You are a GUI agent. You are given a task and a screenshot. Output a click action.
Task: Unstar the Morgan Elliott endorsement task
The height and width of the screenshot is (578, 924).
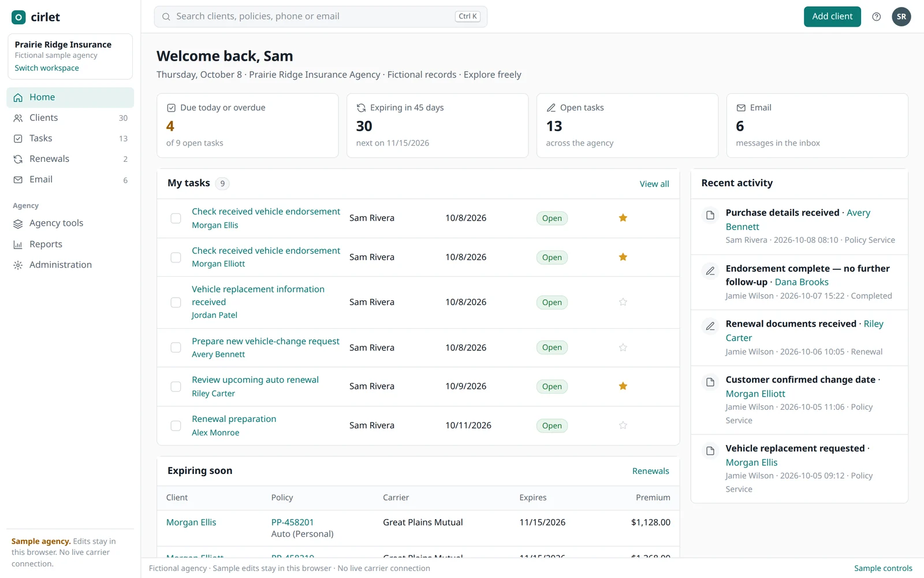tap(623, 257)
